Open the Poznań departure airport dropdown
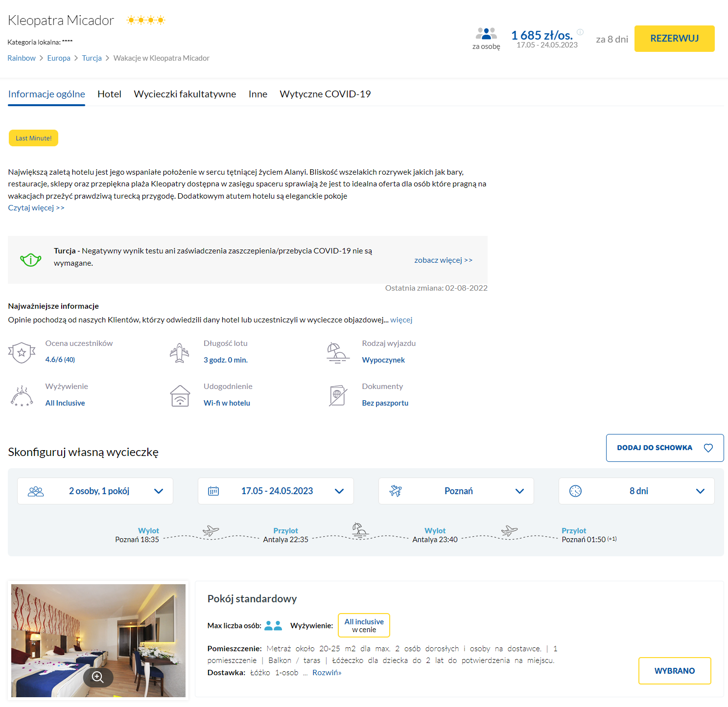This screenshot has height=707, width=728. click(x=456, y=491)
